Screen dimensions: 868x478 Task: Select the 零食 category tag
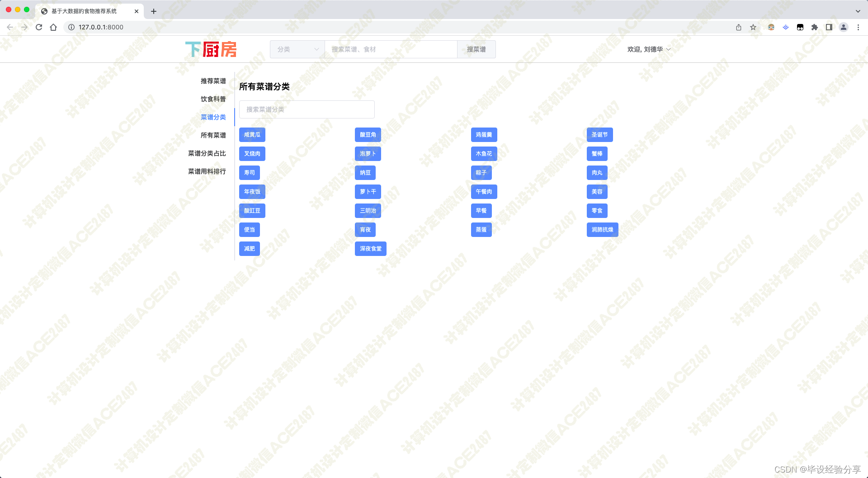click(597, 211)
